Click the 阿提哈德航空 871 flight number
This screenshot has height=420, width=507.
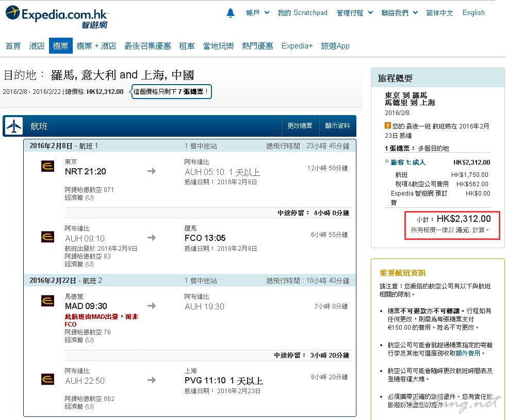[89, 189]
